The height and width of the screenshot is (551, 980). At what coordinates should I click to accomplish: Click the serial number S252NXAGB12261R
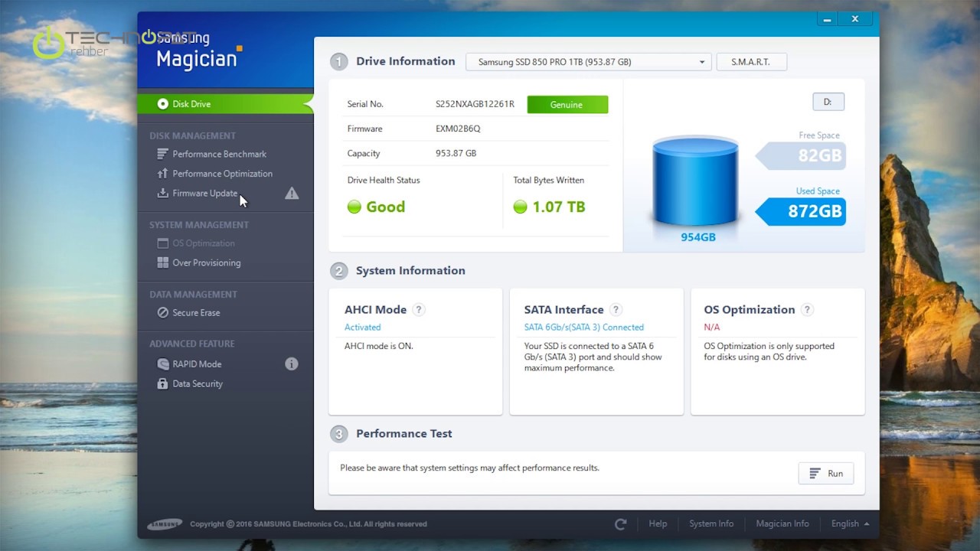point(475,105)
